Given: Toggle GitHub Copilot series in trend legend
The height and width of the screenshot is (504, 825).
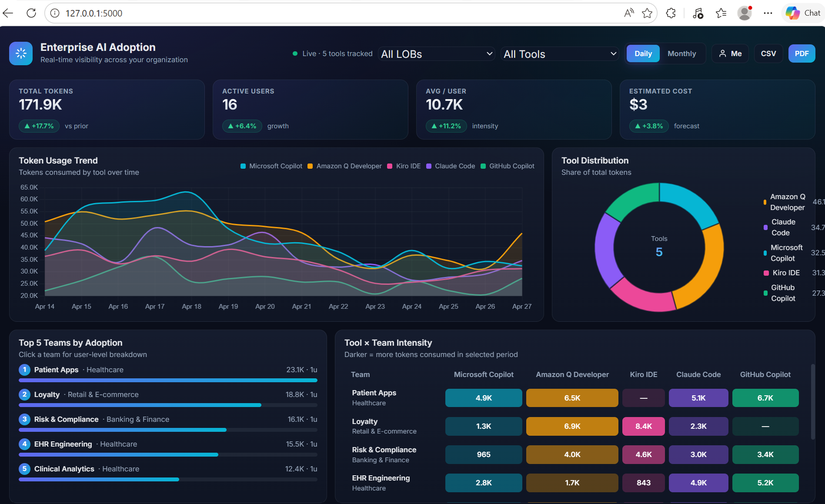Looking at the screenshot, I should point(507,166).
